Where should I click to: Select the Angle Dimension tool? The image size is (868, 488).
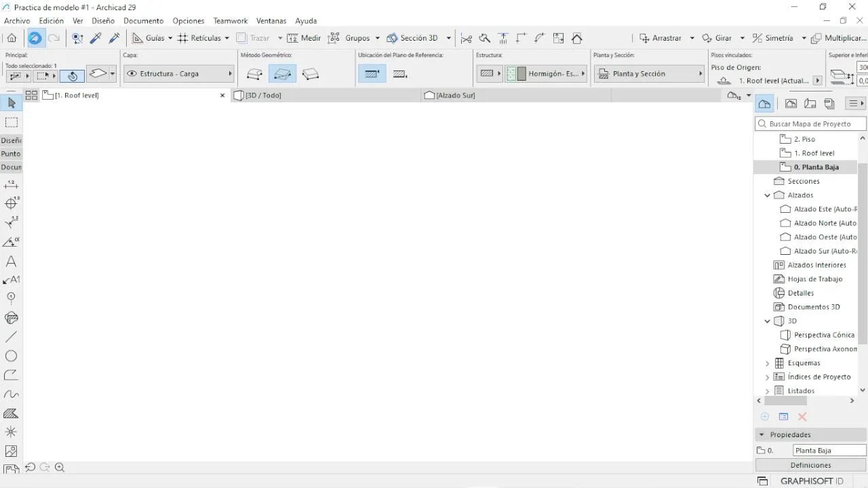click(x=12, y=242)
